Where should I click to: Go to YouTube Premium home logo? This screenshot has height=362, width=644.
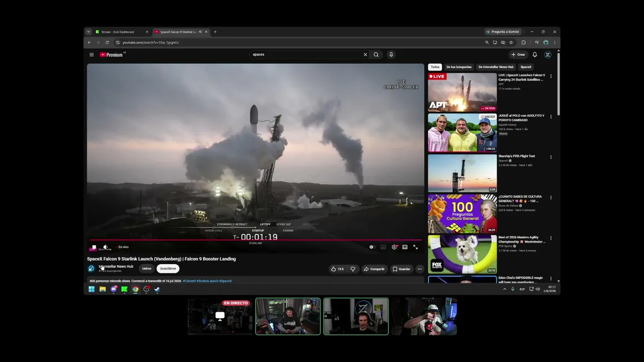111,55
